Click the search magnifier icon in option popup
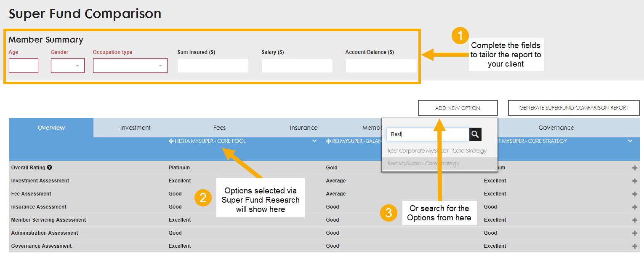The width and height of the screenshot is (644, 257). click(x=475, y=134)
